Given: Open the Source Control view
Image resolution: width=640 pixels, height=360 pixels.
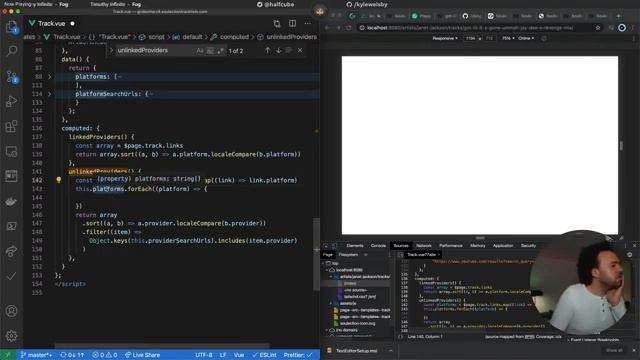Looking at the screenshot, I should tap(11, 77).
